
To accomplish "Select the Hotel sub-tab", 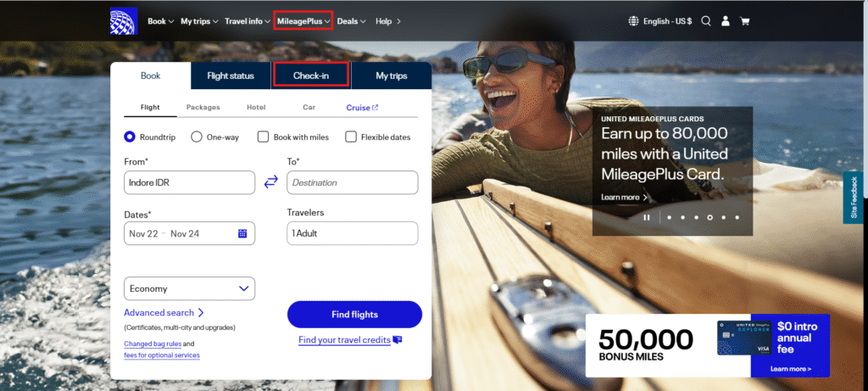I will pos(256,108).
